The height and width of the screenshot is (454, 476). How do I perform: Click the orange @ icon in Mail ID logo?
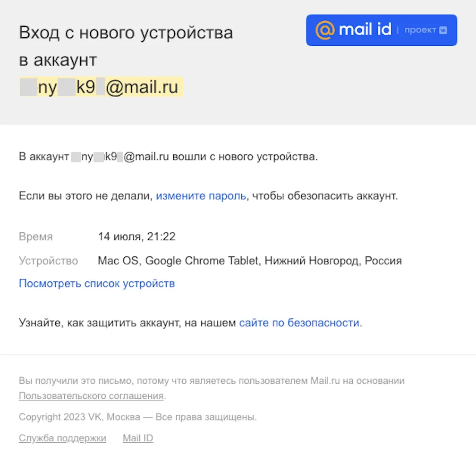click(325, 30)
